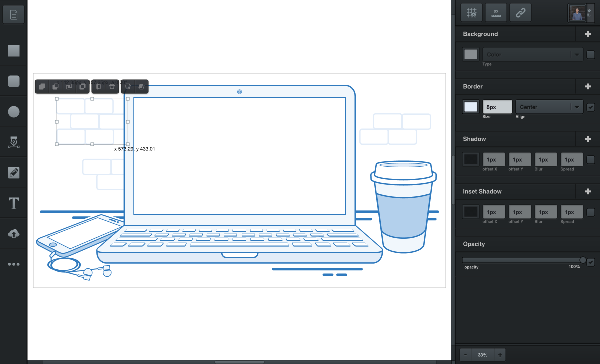Click the zoom in plus button
The image size is (600, 364).
500,354
